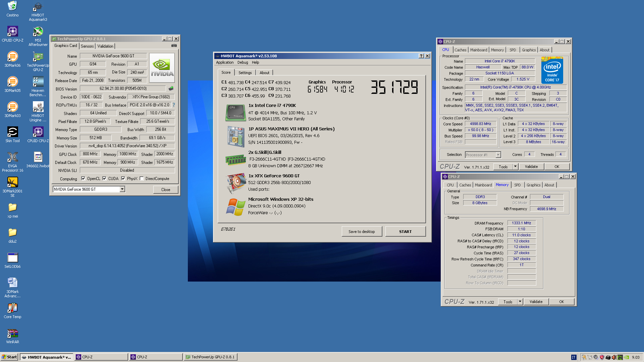
Task: Select the TechPowerUp GPU-Z taskbar button
Action: point(211,357)
